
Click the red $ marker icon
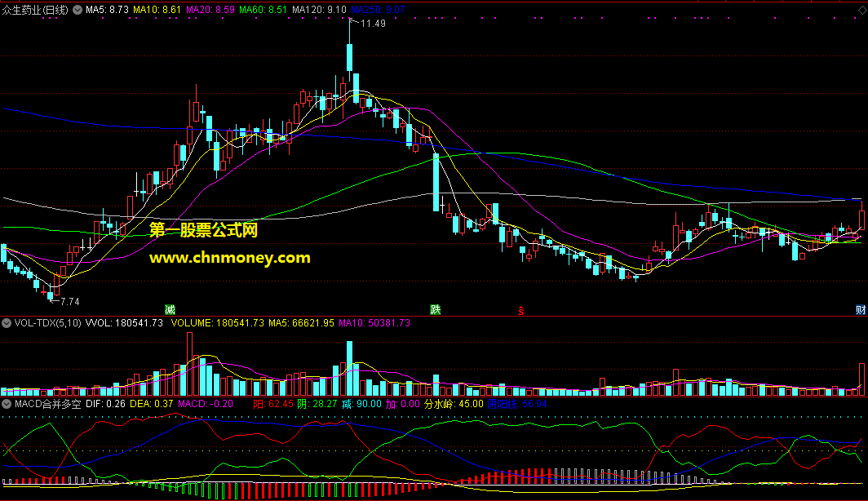click(521, 311)
